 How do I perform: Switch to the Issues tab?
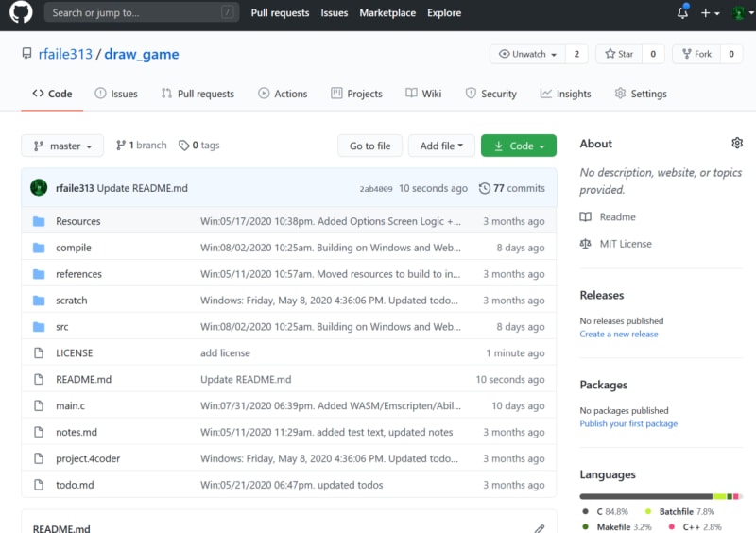point(116,94)
